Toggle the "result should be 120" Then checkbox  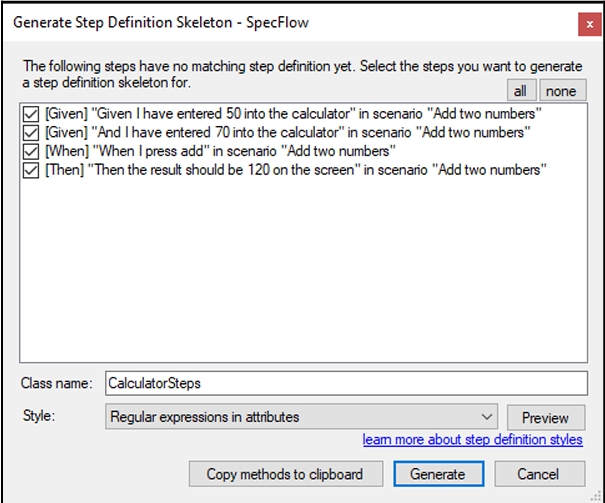coord(30,171)
